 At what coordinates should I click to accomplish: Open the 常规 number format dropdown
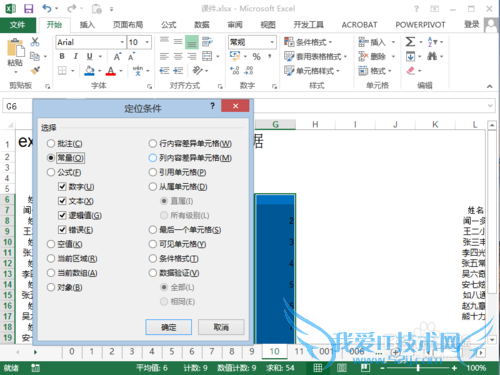pyautogui.click(x=272, y=42)
